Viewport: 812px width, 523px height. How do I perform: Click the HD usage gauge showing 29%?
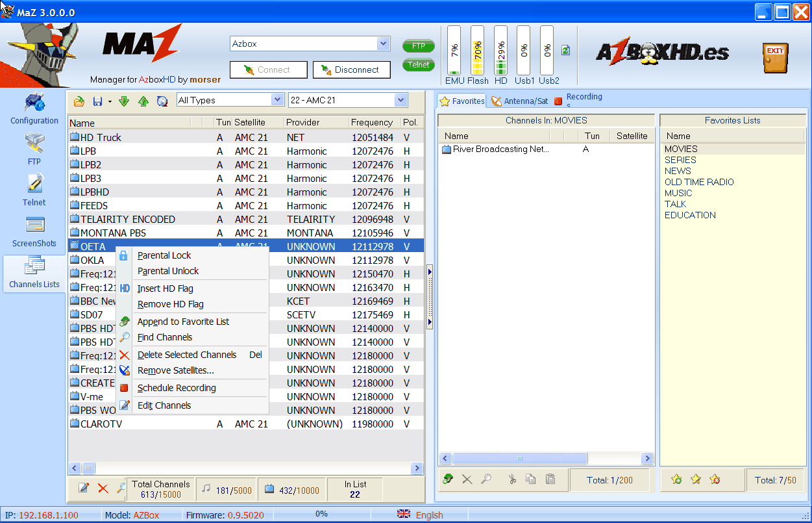pos(500,51)
